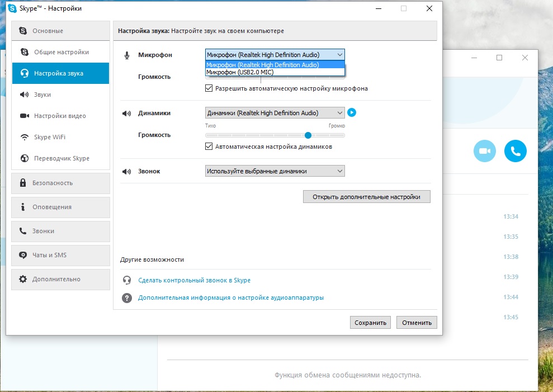Click the padlock icon of Безопасность
553x392 pixels.
[23, 183]
